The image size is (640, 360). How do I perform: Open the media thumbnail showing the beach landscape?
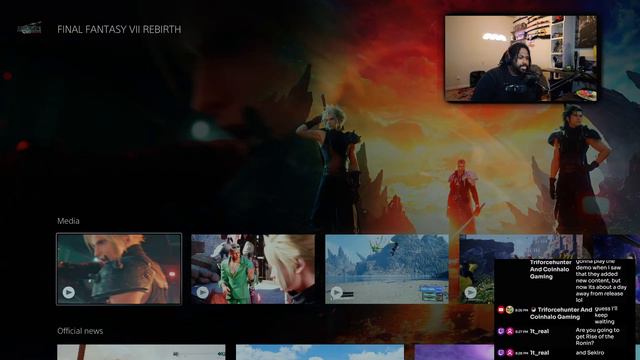[x=387, y=269]
